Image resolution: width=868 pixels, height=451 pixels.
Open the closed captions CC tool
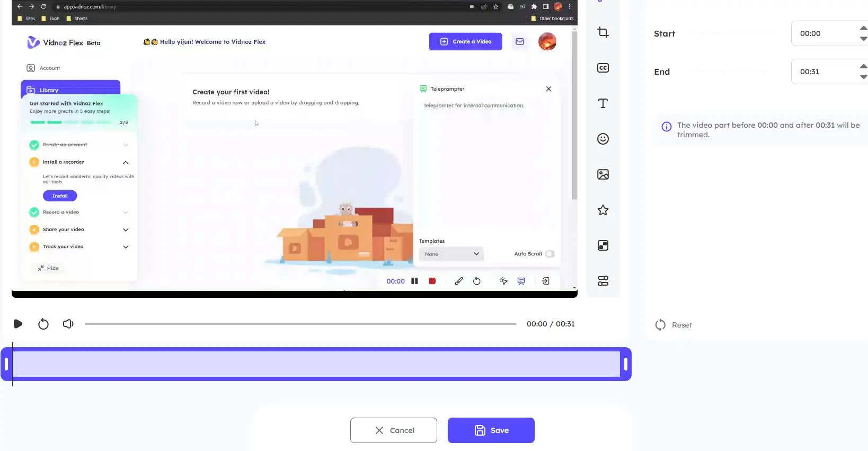click(x=603, y=68)
